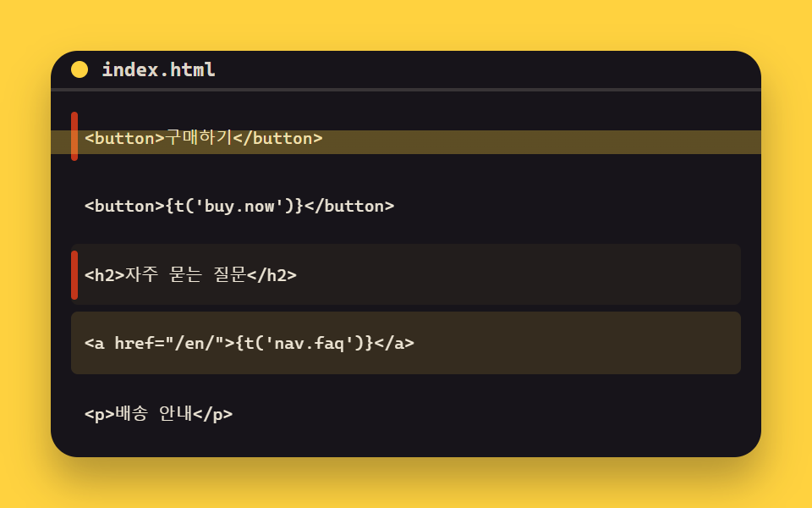The width and height of the screenshot is (812, 508).
Task: Click opening <button> tag before {t('buy.now')}
Action: click(125, 207)
